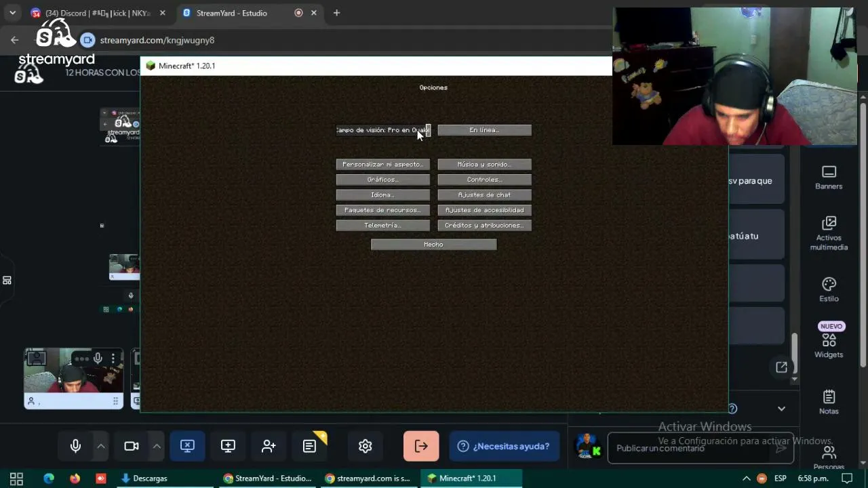Screen dimensions: 868x488
Task: Expand camera options arrow
Action: pyautogui.click(x=157, y=446)
